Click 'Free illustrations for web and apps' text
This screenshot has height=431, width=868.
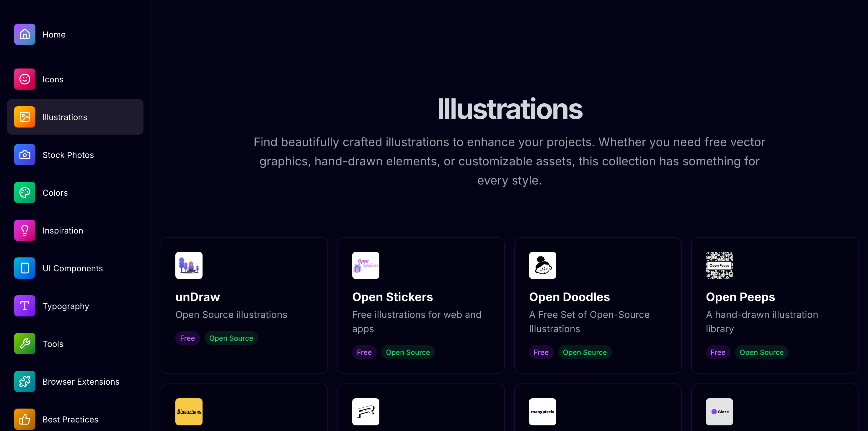coord(417,321)
